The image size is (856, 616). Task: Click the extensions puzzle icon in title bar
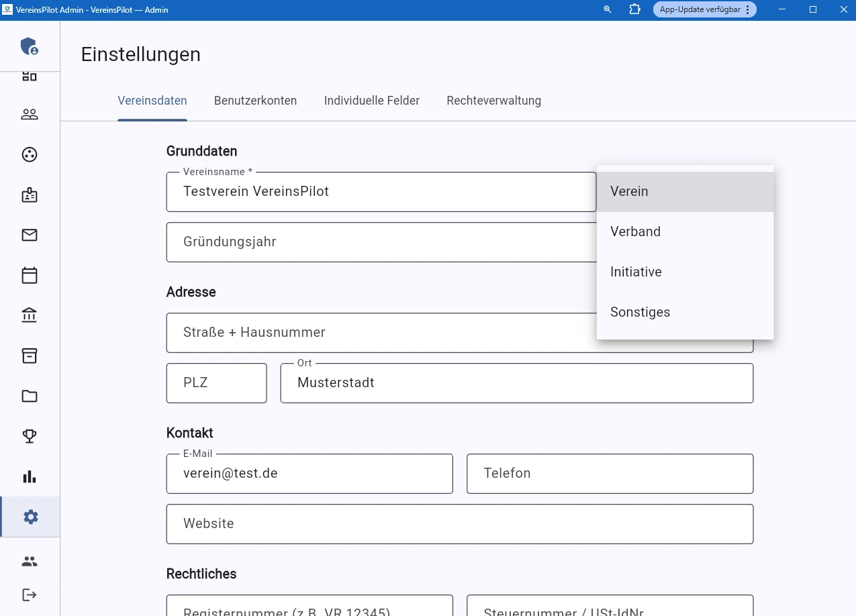tap(634, 9)
